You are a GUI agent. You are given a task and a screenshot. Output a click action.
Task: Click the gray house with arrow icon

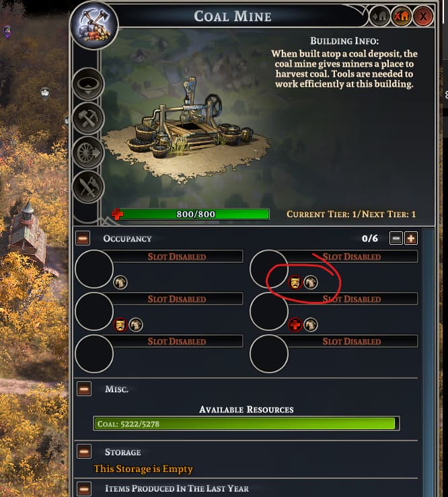point(380,16)
